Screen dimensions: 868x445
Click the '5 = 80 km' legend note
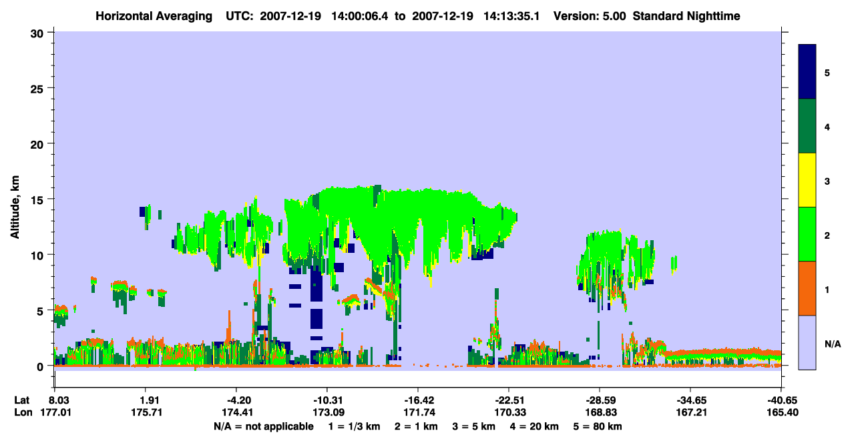599,426
